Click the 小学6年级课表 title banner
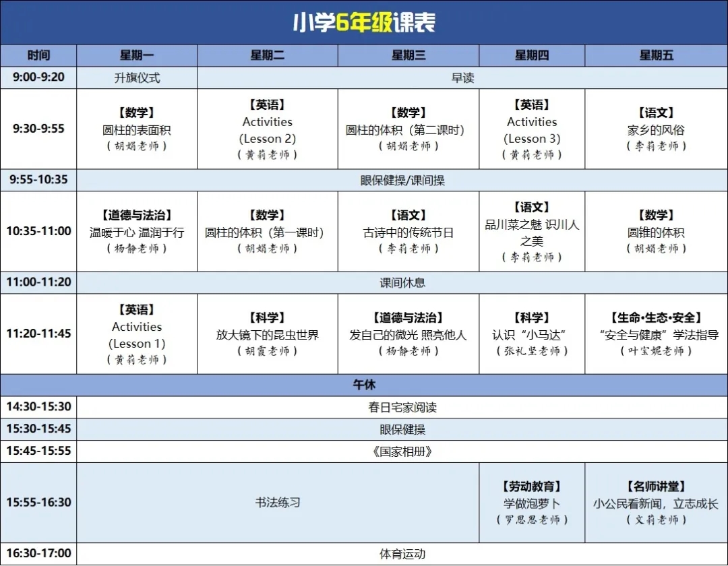This screenshot has height=566, width=728. tap(364, 22)
